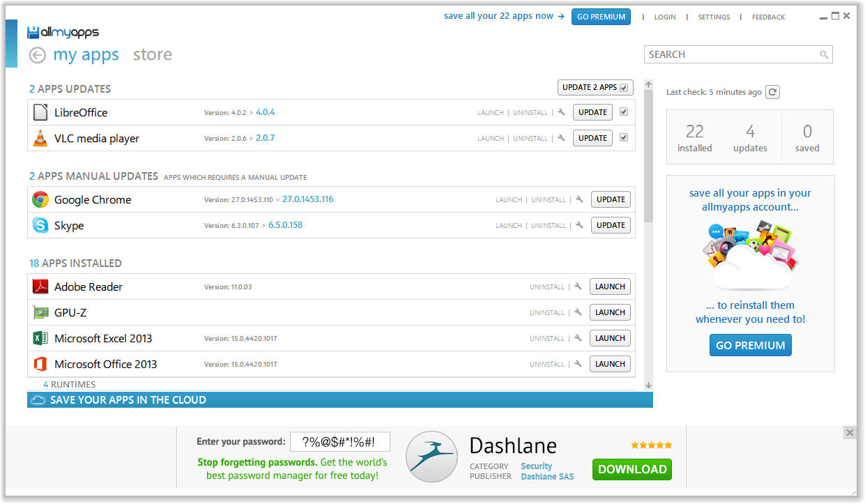Open wrench settings for Google Chrome
This screenshot has width=865, height=504.
pos(579,199)
